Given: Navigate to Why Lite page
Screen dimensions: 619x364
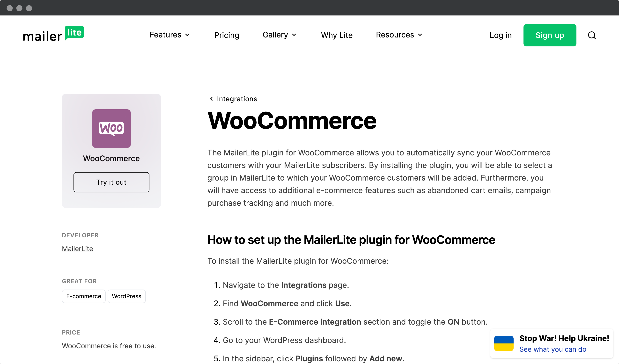Looking at the screenshot, I should click(x=337, y=35).
